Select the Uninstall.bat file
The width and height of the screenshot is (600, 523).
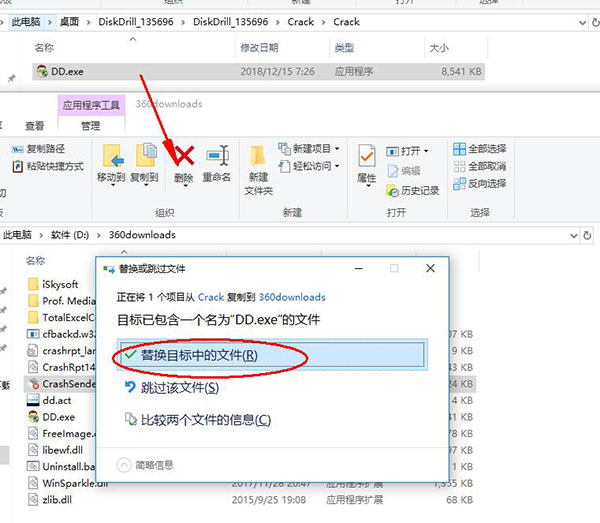[x=61, y=467]
